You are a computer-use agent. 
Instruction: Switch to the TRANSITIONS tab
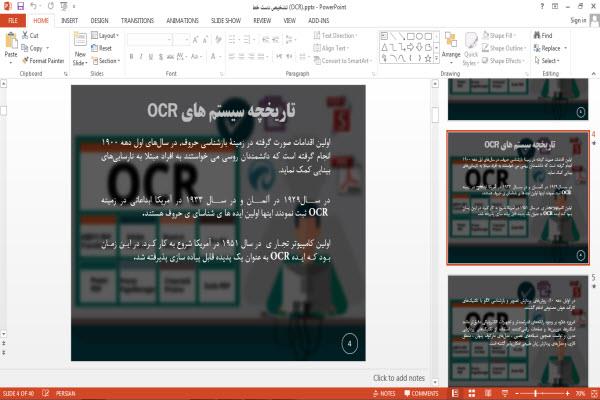coord(137,20)
